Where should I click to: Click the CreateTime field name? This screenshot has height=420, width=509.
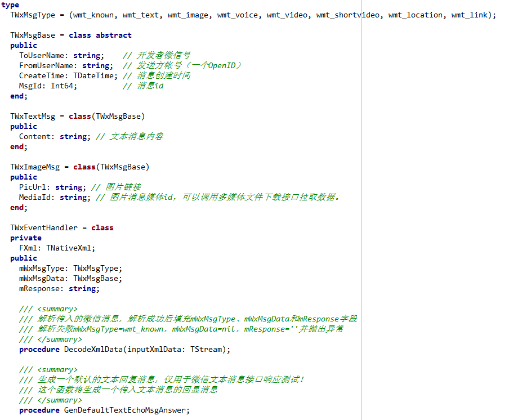(41, 75)
